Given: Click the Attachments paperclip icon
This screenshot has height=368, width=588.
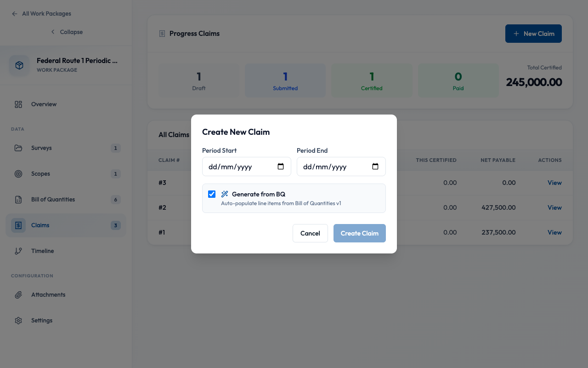Looking at the screenshot, I should [18, 295].
